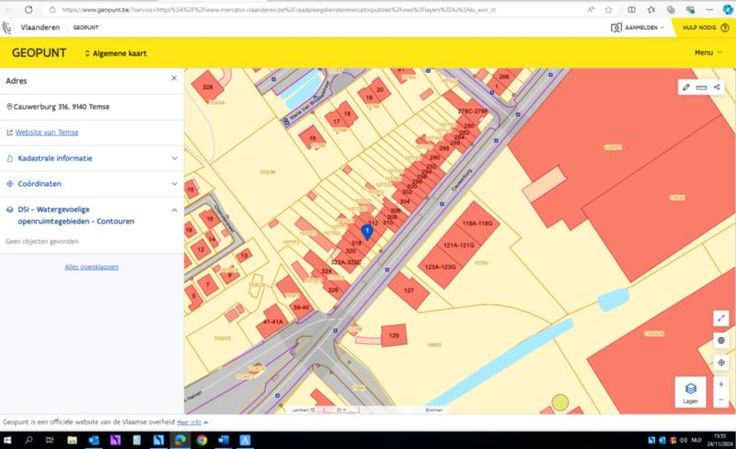Screen dimensions: 736x449
Task: Open the Algemene kaart map selector
Action: click(x=117, y=53)
